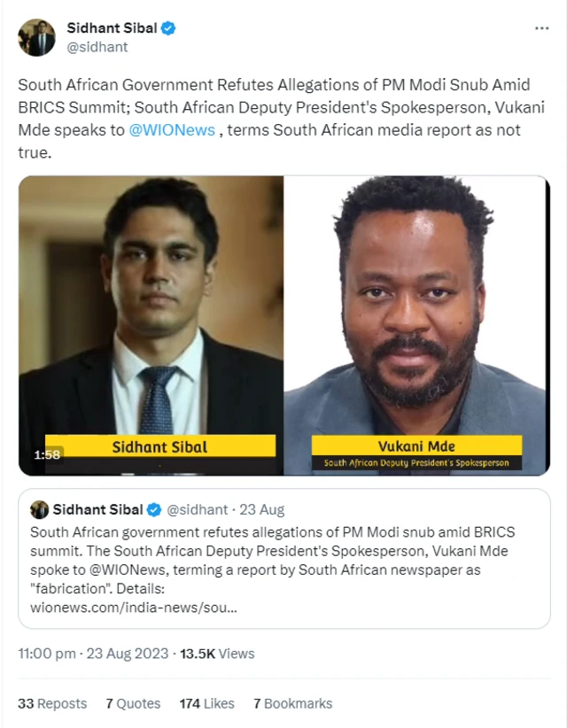Open the 11:00 pm · 23 Aug 2023 timestamp
The image size is (567, 728).
click(95, 654)
